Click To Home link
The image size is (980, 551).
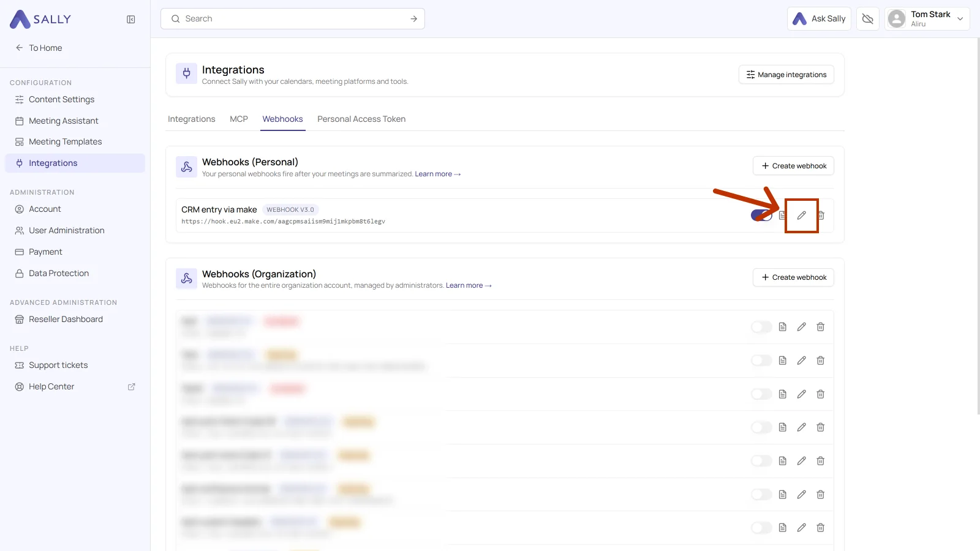(45, 48)
